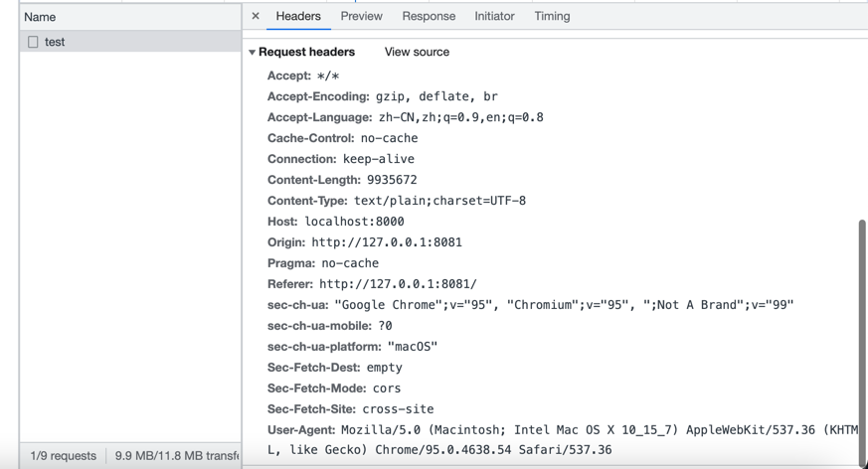This screenshot has width=868, height=469.
Task: Click the Origin header value http://127.0.0.1:8081
Action: [x=386, y=242]
